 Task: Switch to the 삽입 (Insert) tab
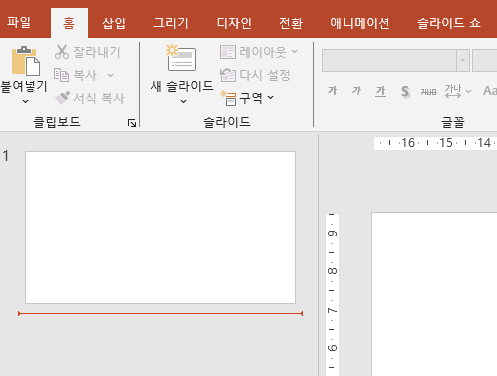[x=114, y=23]
